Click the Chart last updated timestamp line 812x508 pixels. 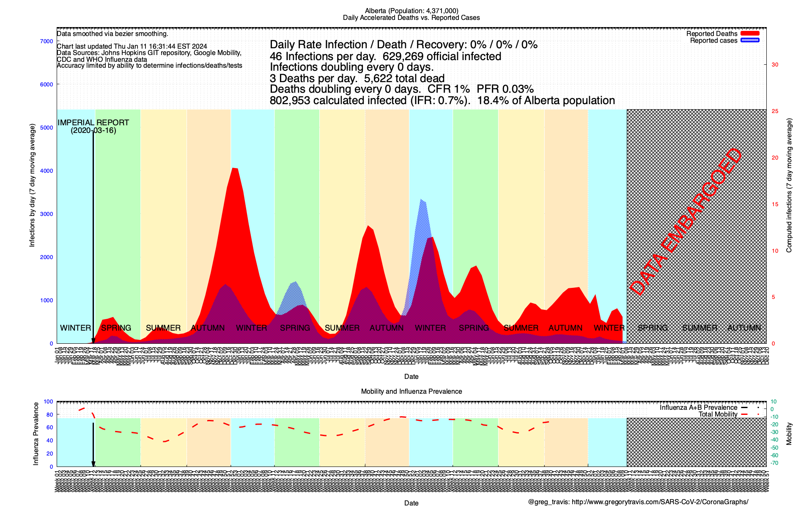click(x=132, y=46)
